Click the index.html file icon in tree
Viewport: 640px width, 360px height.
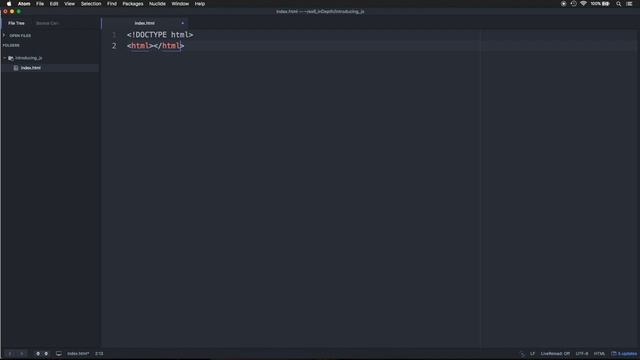tap(16, 68)
